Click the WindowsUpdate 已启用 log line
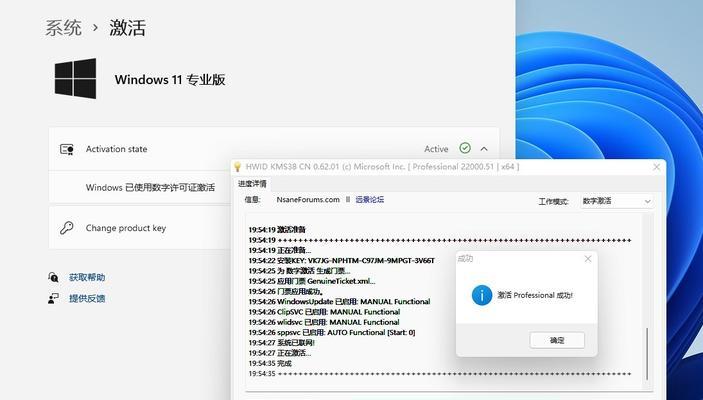 click(x=339, y=302)
